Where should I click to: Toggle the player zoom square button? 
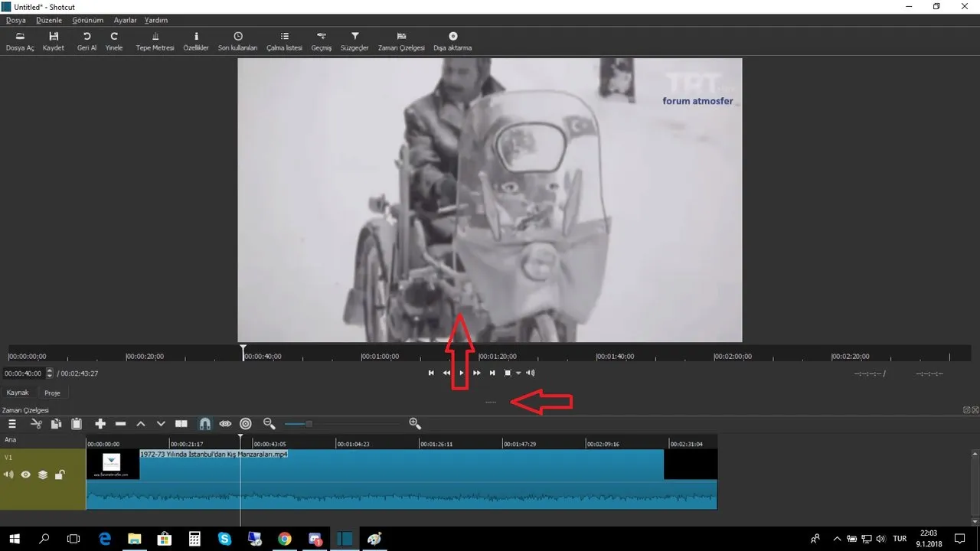[x=508, y=373]
